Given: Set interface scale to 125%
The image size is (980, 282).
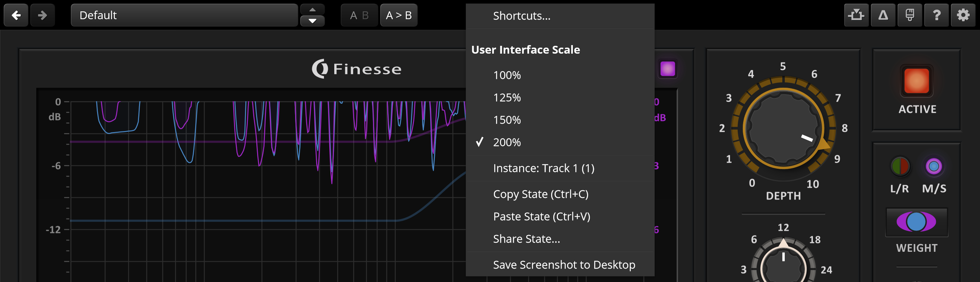Looking at the screenshot, I should point(560,98).
